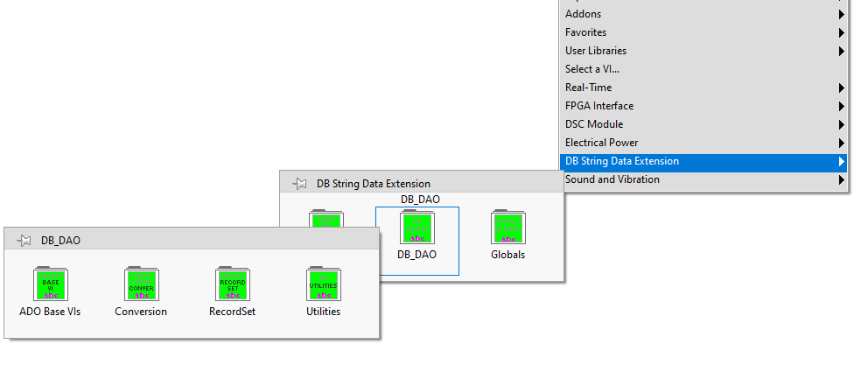Open the Favorites menu entry
This screenshot has height=372, width=868.
pos(703,32)
